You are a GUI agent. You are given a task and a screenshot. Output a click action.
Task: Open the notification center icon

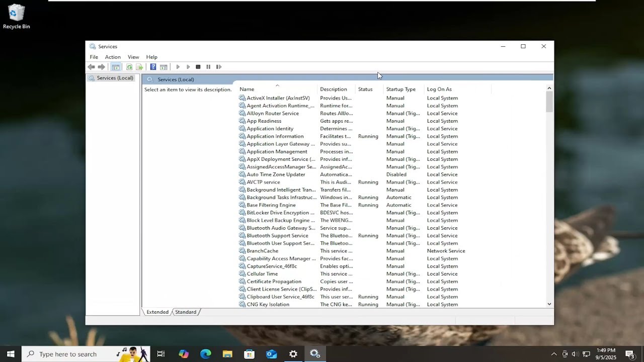click(x=629, y=354)
